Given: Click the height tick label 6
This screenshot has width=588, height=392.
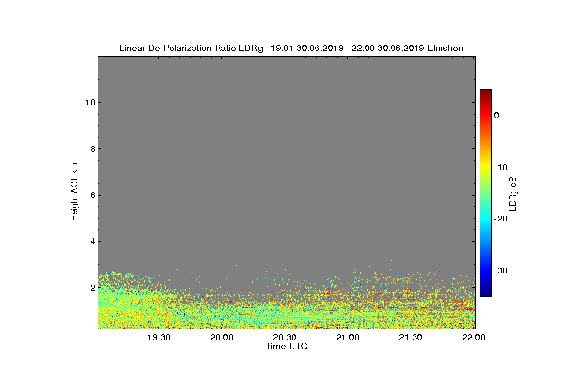Looking at the screenshot, I should coord(92,195).
